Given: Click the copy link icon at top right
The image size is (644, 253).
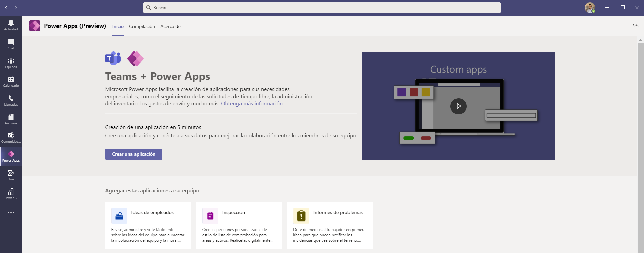Looking at the screenshot, I should click(635, 26).
